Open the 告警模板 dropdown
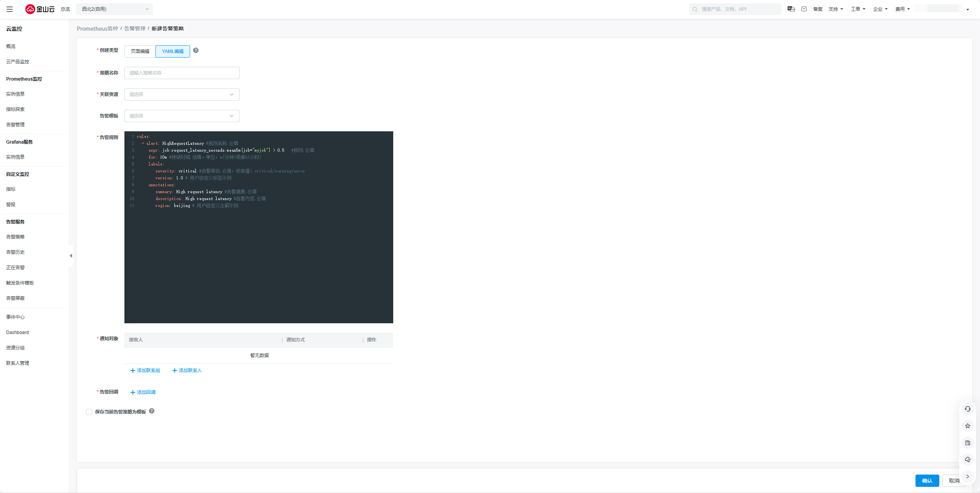 click(182, 116)
